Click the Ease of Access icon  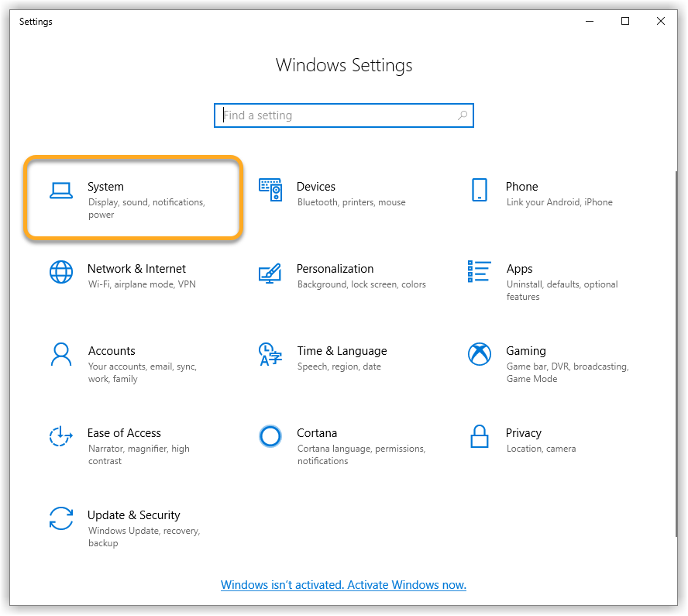[x=60, y=437]
